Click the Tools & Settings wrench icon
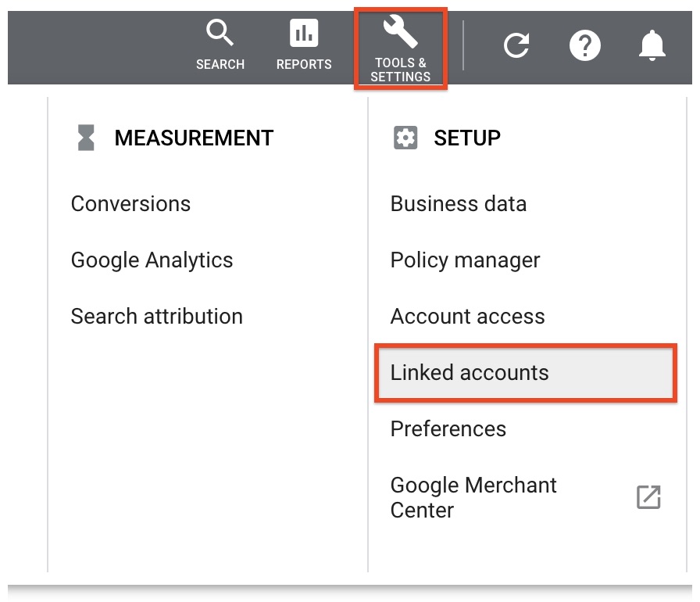This screenshot has width=700, height=602. click(x=401, y=31)
